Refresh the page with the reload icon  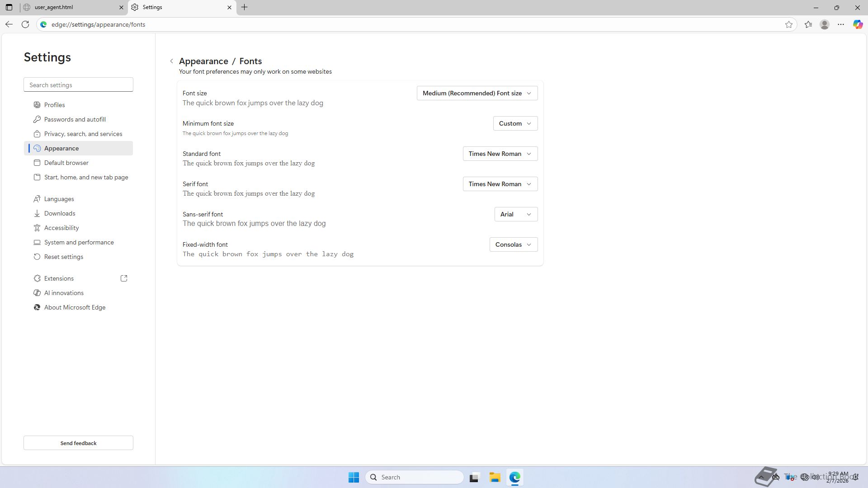pos(25,24)
